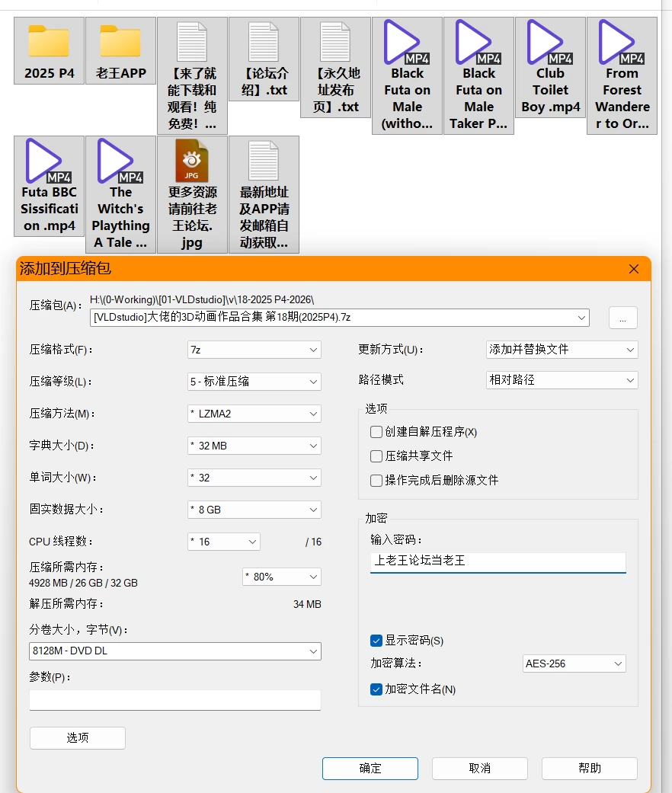The height and width of the screenshot is (793, 672).
Task: Open 固实数据大小 8 GB dropdown
Action: click(254, 510)
